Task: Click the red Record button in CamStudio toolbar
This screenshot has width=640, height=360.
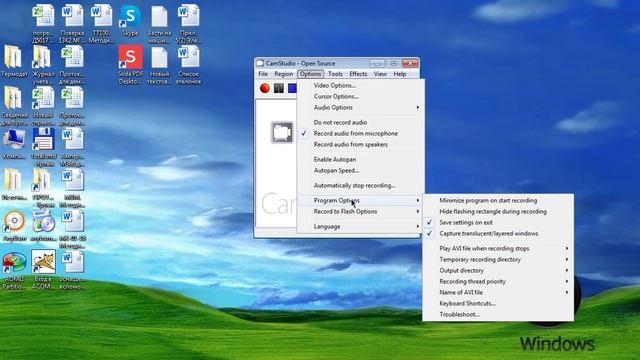Action: click(x=264, y=88)
